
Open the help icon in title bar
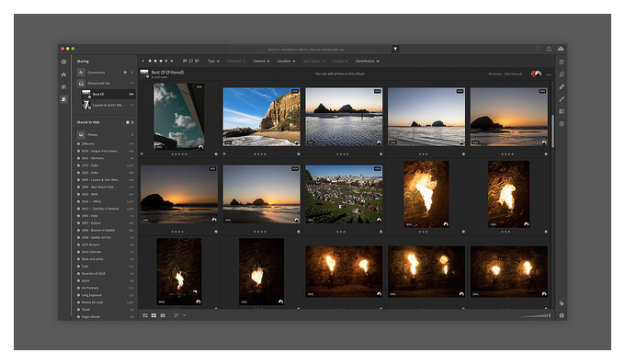point(549,49)
